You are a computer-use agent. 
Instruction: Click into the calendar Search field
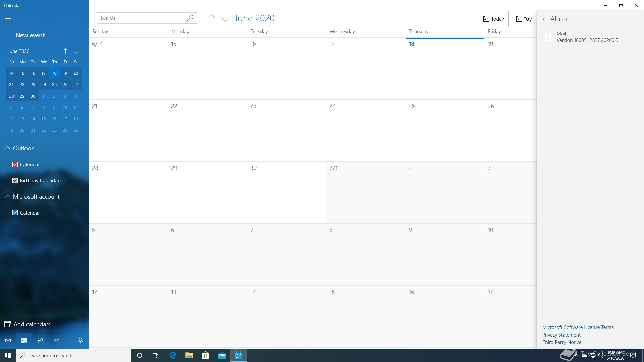(141, 18)
